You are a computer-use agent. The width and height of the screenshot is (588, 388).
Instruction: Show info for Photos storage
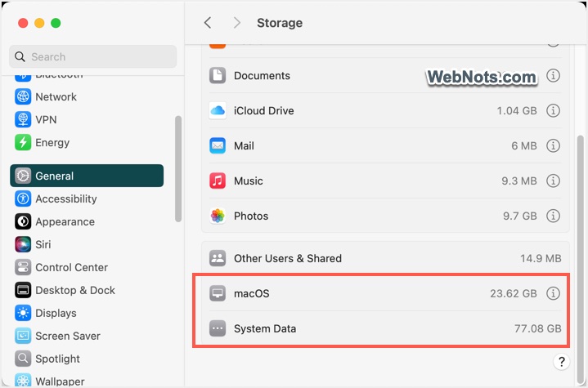(553, 216)
